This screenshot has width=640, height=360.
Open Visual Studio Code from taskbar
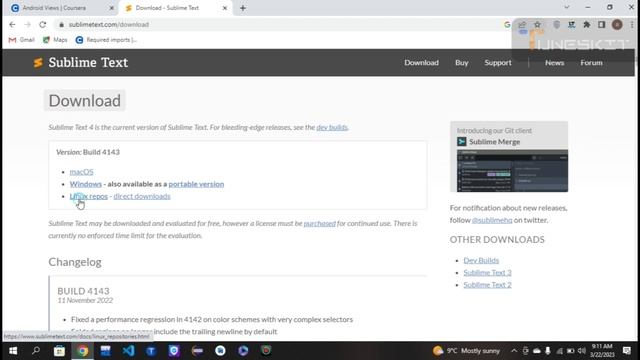tap(128, 351)
